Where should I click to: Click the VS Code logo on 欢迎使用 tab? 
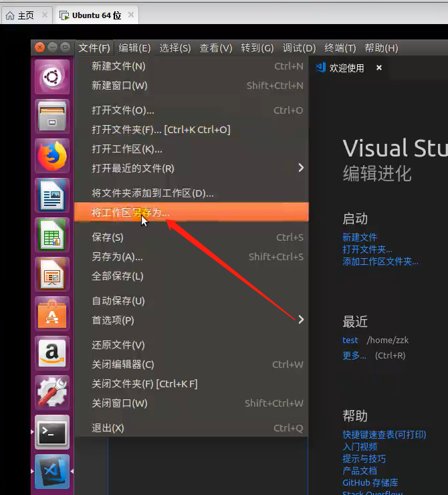coord(320,68)
